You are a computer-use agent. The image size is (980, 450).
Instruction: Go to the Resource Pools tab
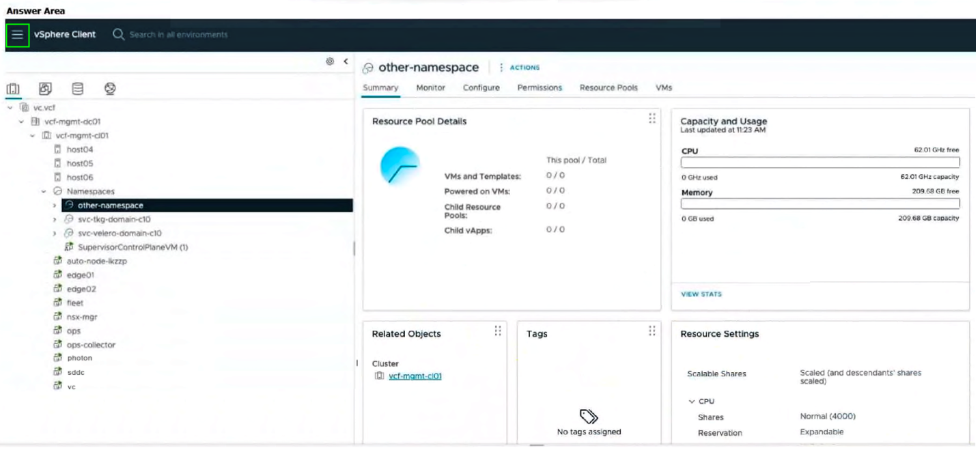point(608,88)
